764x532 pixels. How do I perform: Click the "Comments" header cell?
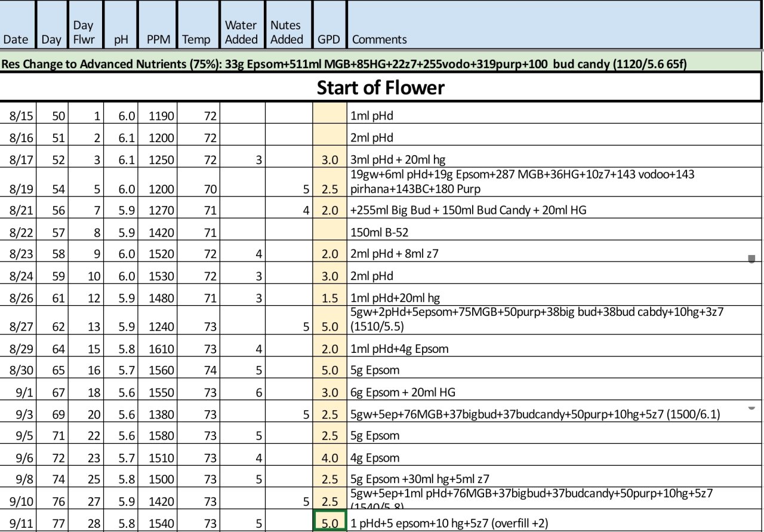555,25
